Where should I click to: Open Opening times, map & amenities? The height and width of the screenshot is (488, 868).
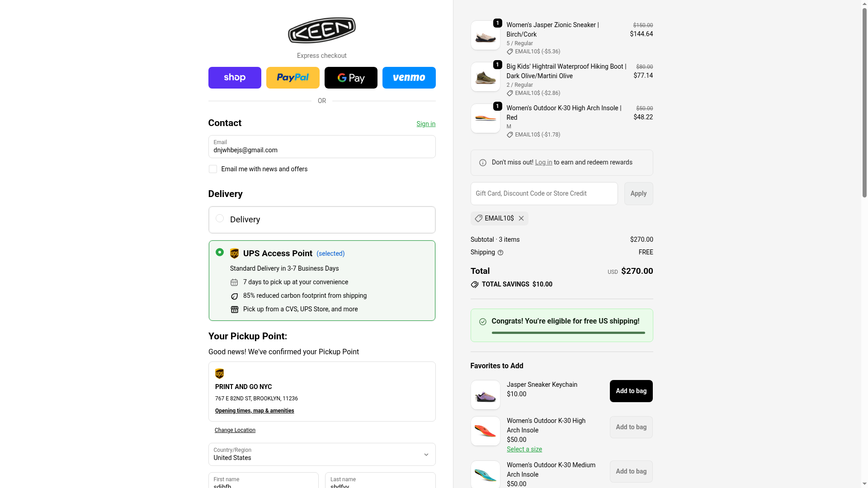tap(255, 411)
